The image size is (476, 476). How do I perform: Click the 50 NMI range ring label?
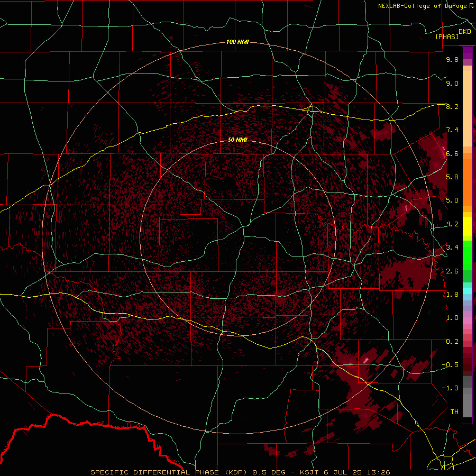[237, 140]
